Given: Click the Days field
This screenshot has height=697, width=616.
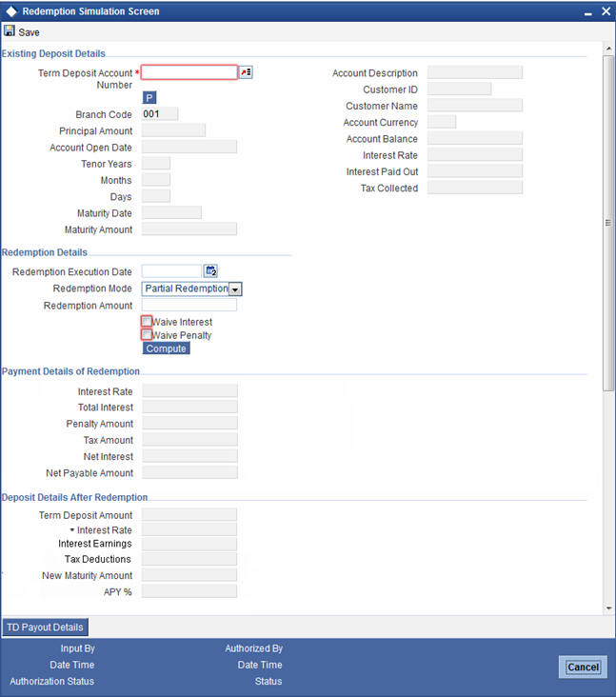Looking at the screenshot, I should pos(156,196).
